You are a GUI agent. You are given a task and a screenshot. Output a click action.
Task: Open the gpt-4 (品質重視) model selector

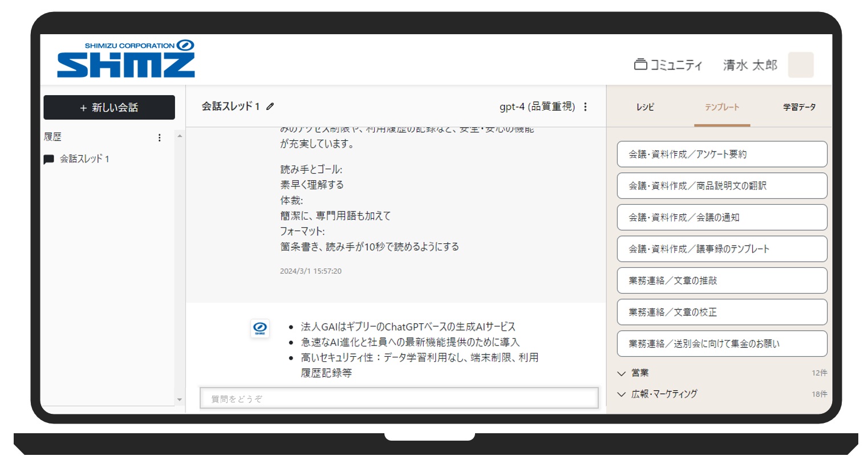pos(537,107)
